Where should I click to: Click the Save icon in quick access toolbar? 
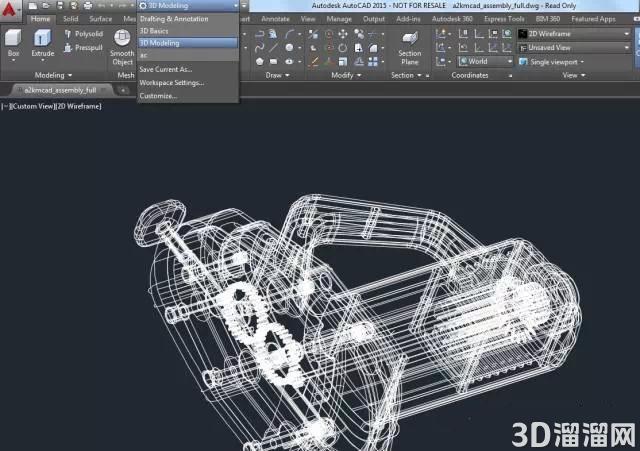point(60,6)
